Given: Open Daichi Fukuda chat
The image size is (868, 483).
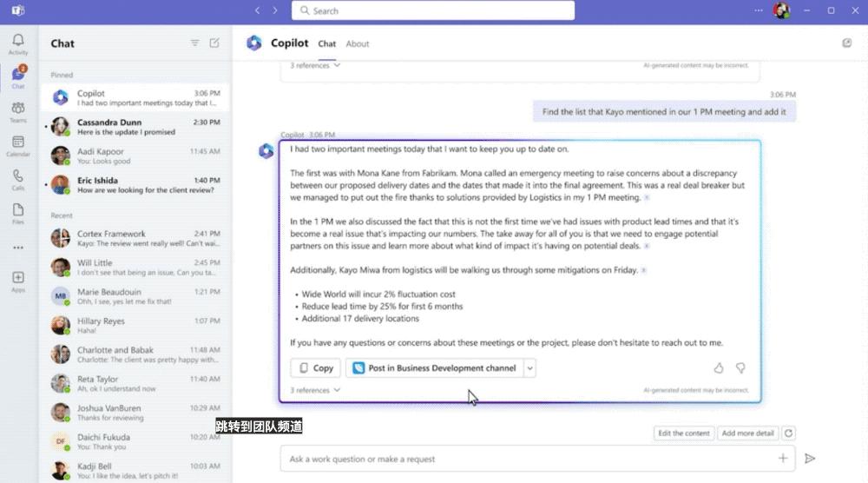Looking at the screenshot, I should [x=135, y=442].
